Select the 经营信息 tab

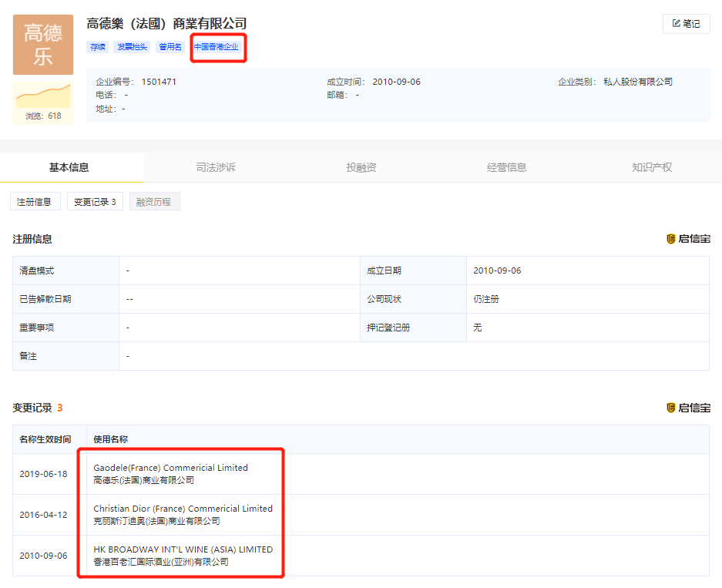click(x=507, y=167)
